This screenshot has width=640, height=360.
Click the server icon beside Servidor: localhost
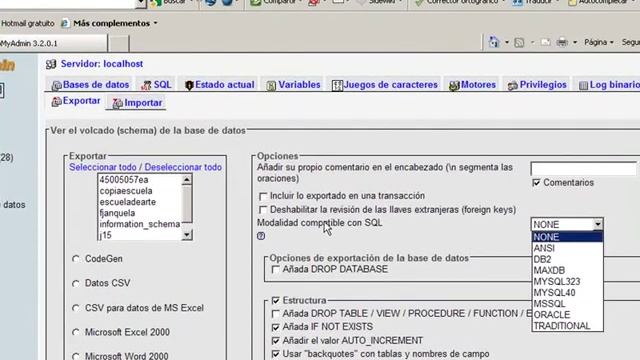(x=51, y=64)
